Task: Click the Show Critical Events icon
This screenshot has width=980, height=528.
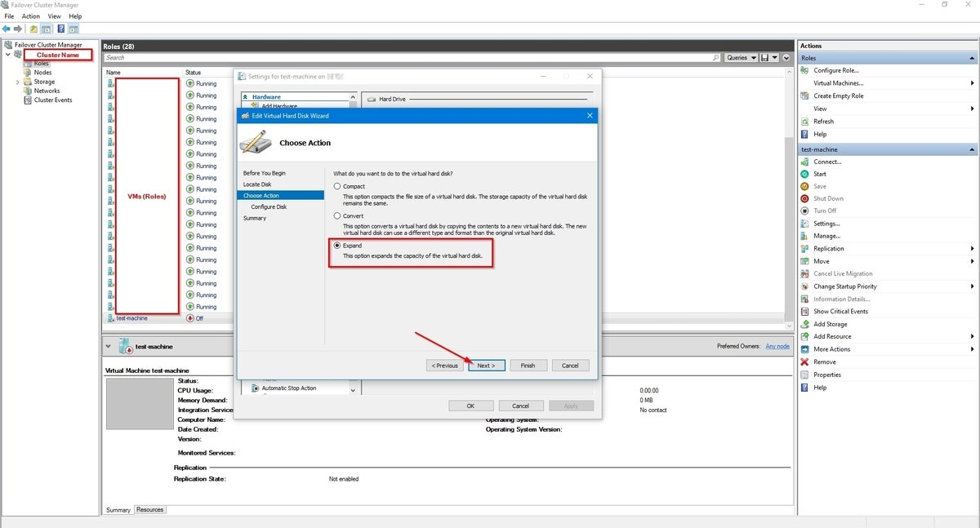Action: point(805,311)
